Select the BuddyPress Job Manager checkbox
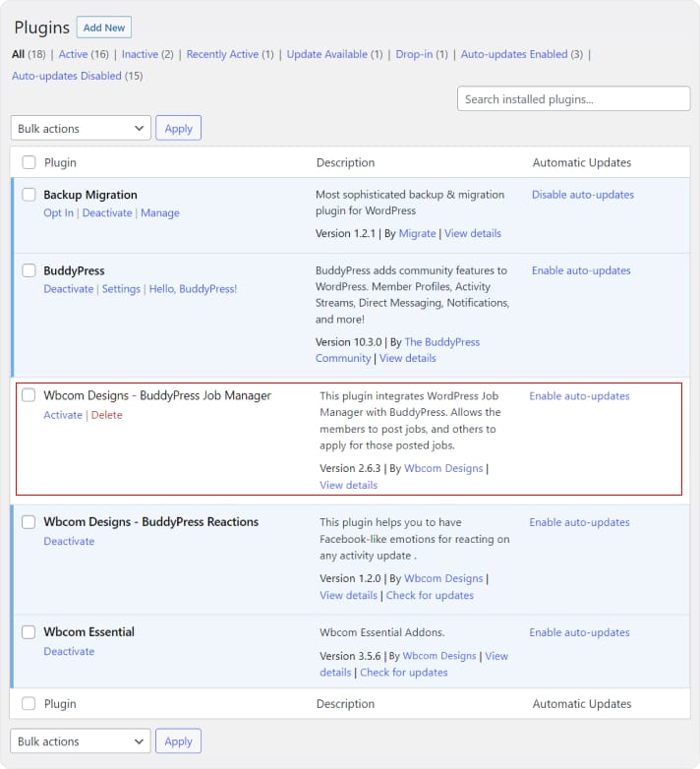 29,395
